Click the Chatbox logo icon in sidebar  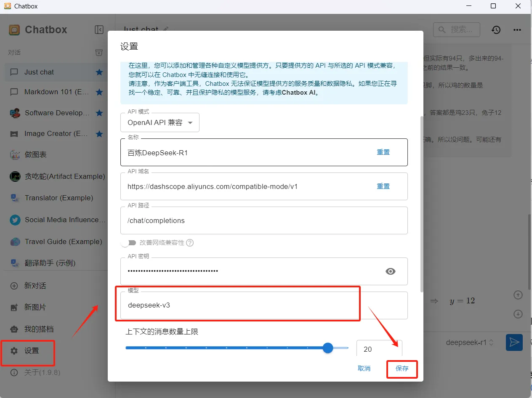[14, 29]
